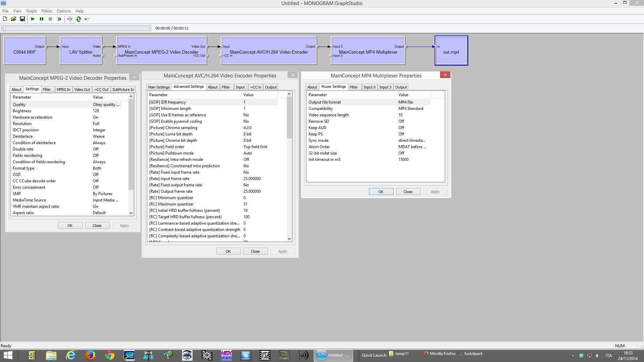Viewport: 644px width, 362px height.
Task: Open the Graph menu
Action: click(31, 11)
